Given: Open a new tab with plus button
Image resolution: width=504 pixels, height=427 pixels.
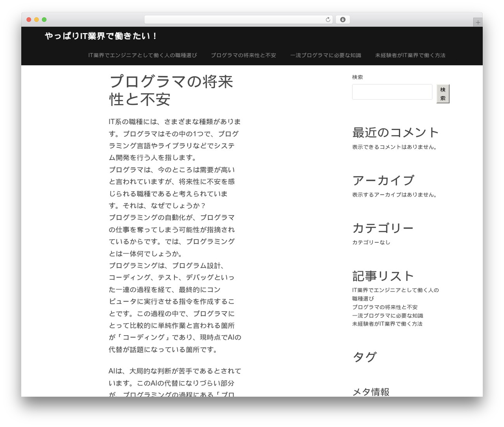Looking at the screenshot, I should (x=478, y=22).
